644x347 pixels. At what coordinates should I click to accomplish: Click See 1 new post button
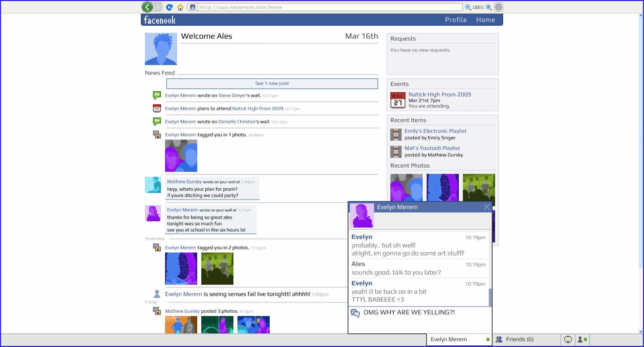point(272,83)
